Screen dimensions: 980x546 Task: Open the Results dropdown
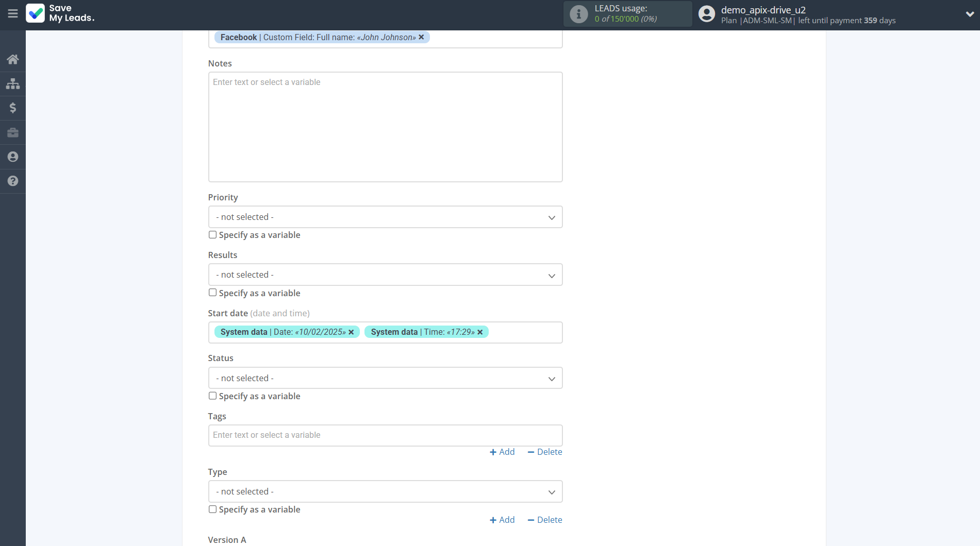pyautogui.click(x=385, y=275)
